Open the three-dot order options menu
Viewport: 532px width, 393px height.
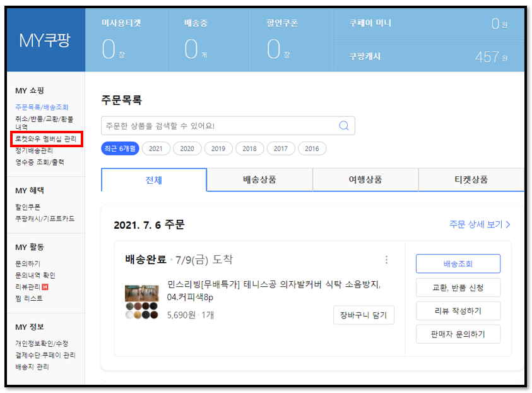tap(386, 260)
